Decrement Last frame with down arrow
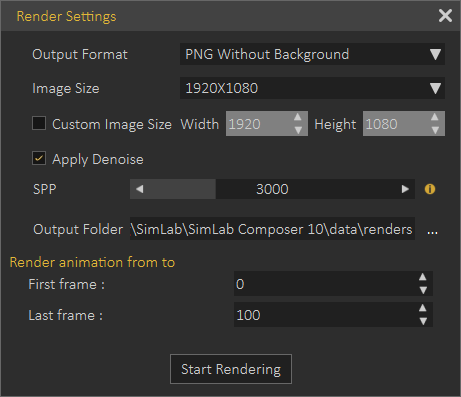Image resolution: width=461 pixels, height=397 pixels. 423,321
